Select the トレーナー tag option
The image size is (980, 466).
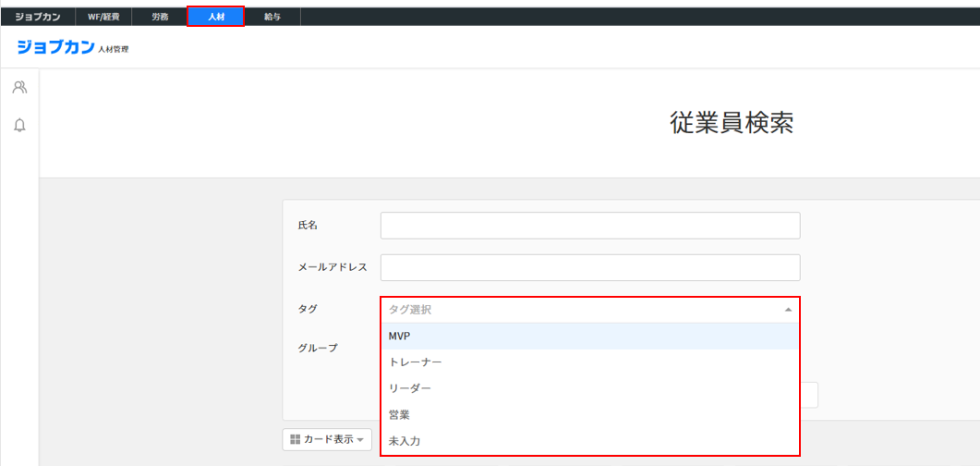[x=589, y=362]
